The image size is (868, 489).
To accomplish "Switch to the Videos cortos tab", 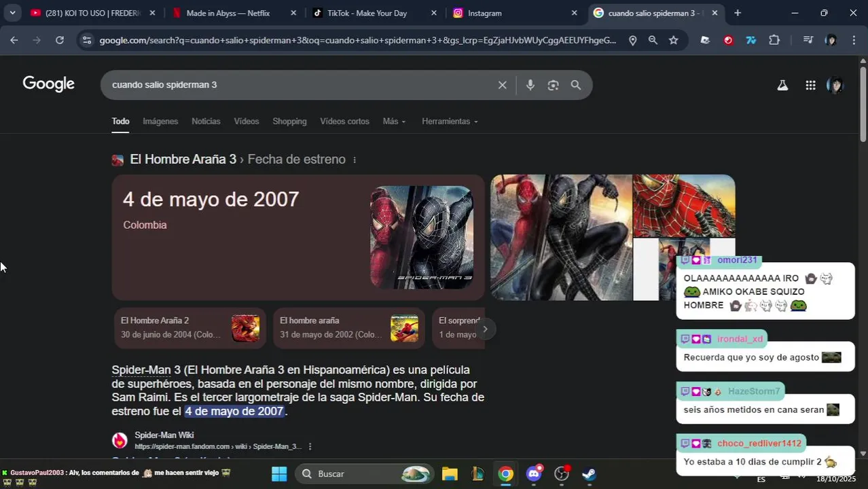I will coord(344,122).
